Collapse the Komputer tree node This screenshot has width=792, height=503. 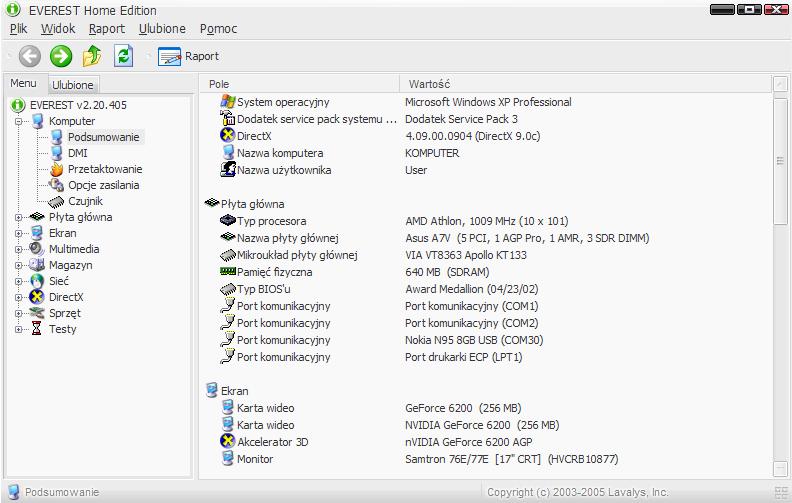19,121
